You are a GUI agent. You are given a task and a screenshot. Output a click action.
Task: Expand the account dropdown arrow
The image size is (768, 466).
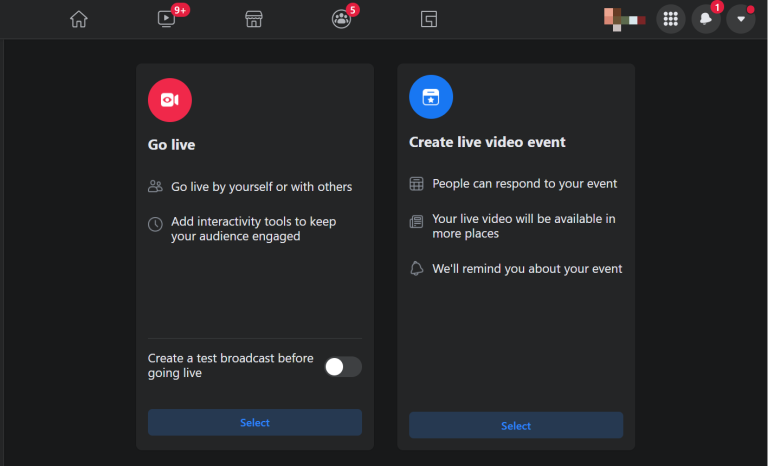(741, 19)
